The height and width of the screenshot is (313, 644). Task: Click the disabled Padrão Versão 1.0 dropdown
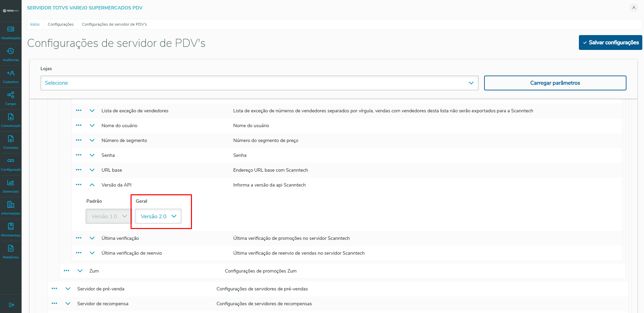[108, 216]
